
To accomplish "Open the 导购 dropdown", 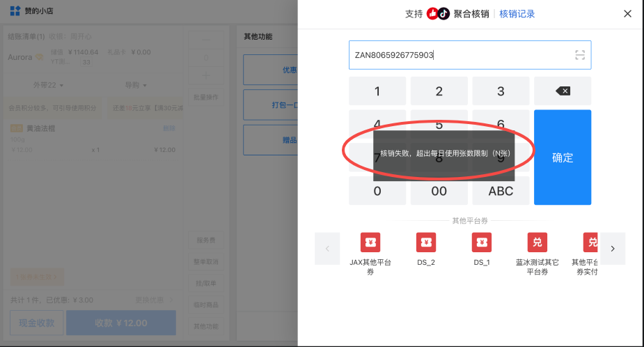I will click(136, 85).
